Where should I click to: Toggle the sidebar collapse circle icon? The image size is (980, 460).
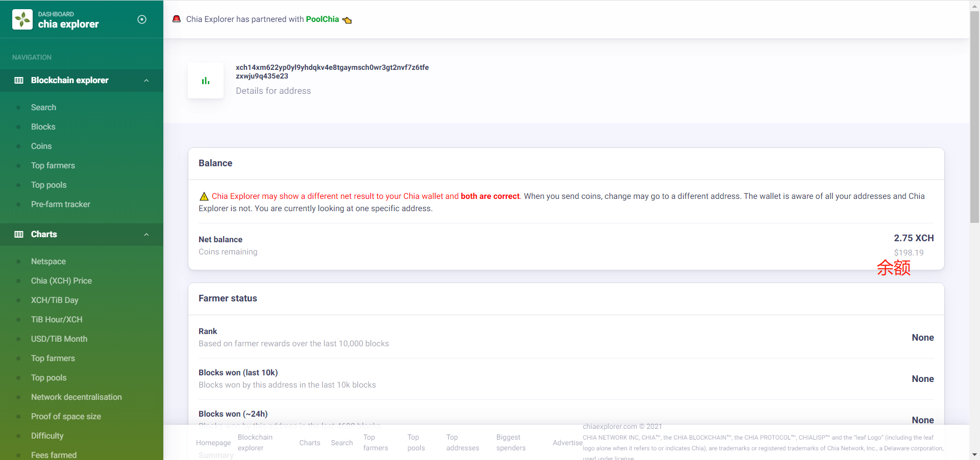(142, 19)
